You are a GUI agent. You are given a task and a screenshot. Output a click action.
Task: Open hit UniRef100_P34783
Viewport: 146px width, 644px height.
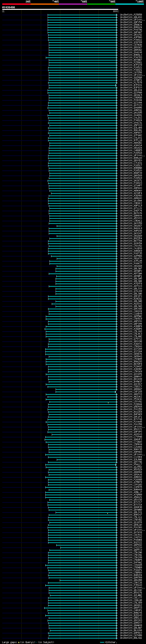click(x=131, y=57)
